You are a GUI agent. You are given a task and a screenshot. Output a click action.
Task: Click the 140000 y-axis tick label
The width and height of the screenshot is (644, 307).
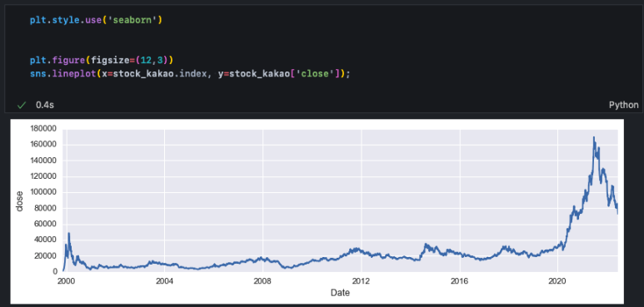[x=43, y=161]
